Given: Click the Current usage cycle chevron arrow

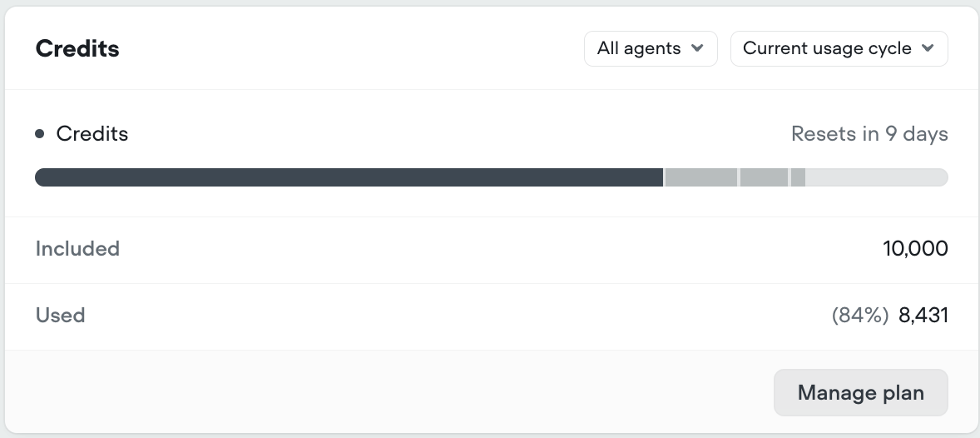Looking at the screenshot, I should [928, 48].
